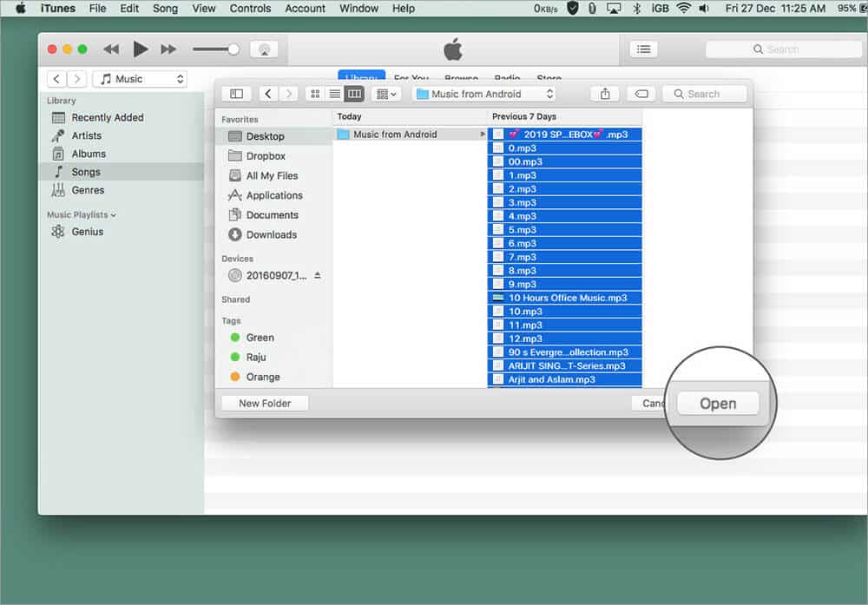868x605 pixels.
Task: Toggle the dialog sidebar visibility button
Action: pos(236,94)
